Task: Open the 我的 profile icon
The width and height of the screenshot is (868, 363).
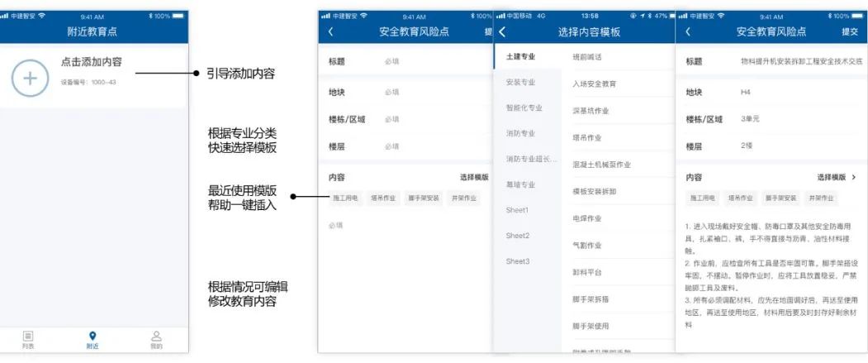Action: click(x=157, y=336)
